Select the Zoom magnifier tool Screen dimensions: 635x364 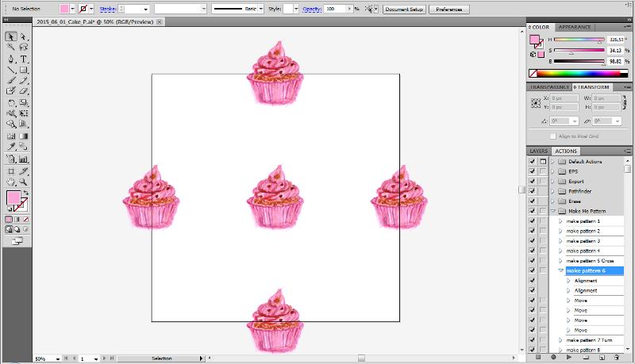click(24, 182)
